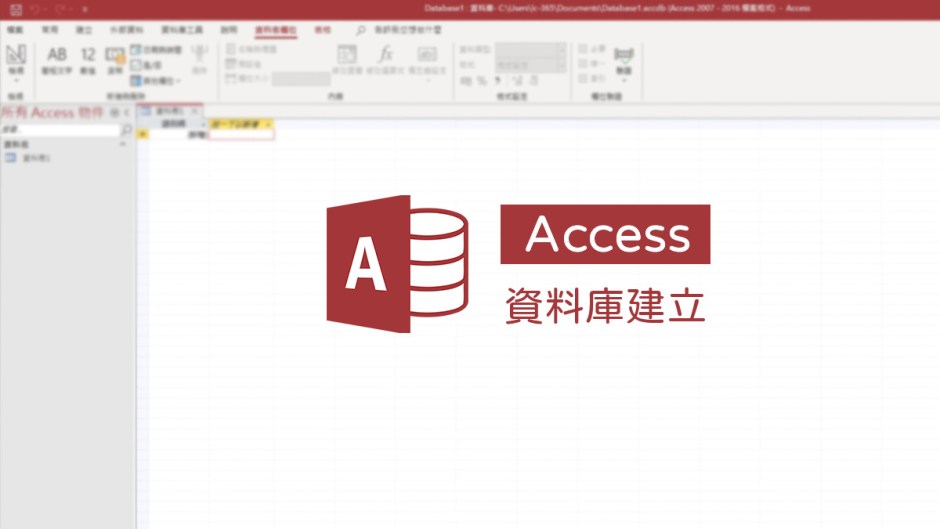
Task: Add a Short Text field (AB icon)
Action: (57, 59)
